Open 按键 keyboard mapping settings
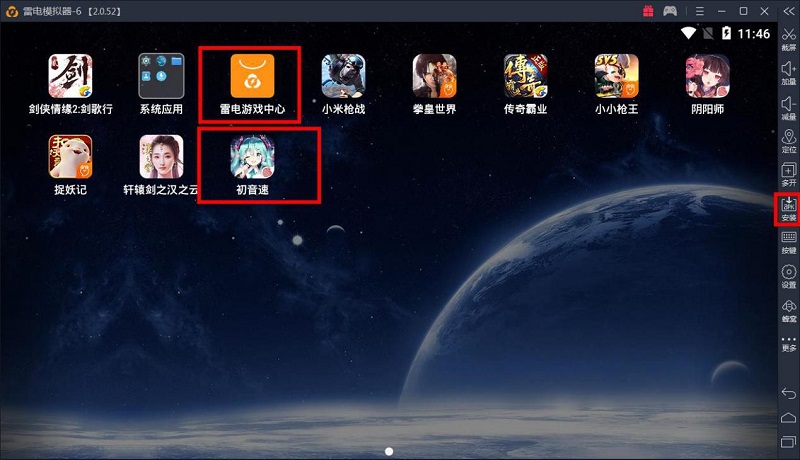 788,243
